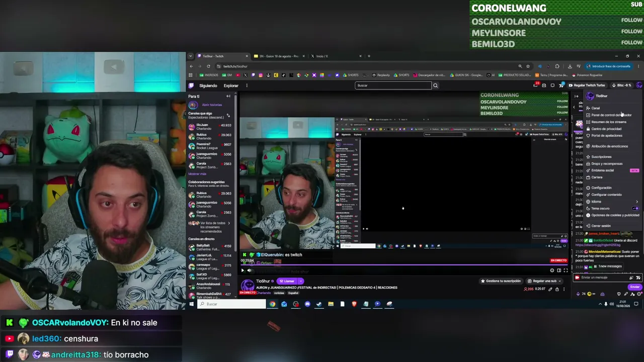The image size is (644, 362).
Task: Open stream options three-dot menu
Action: click(563, 289)
